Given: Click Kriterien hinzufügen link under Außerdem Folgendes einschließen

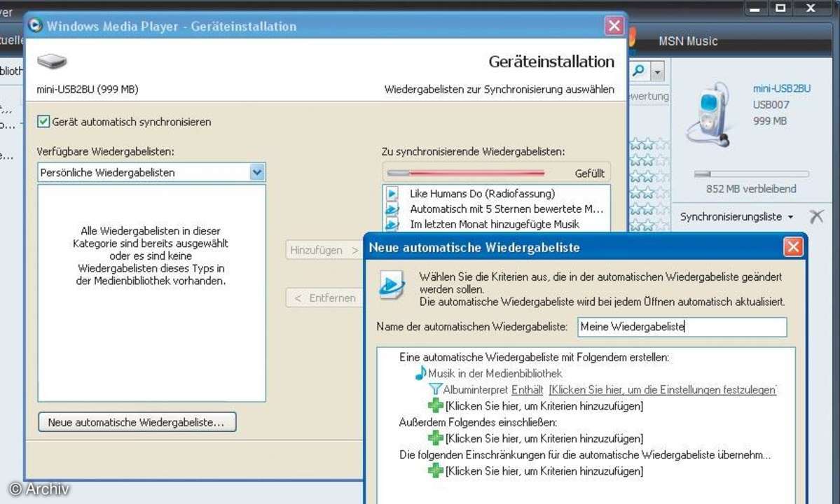Looking at the screenshot, I should 544,439.
